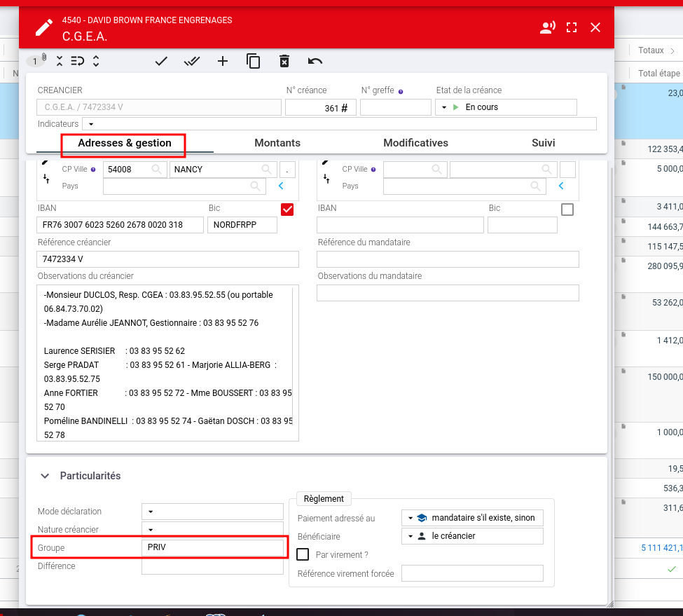Switch to the Modificatives tab

tap(415, 143)
